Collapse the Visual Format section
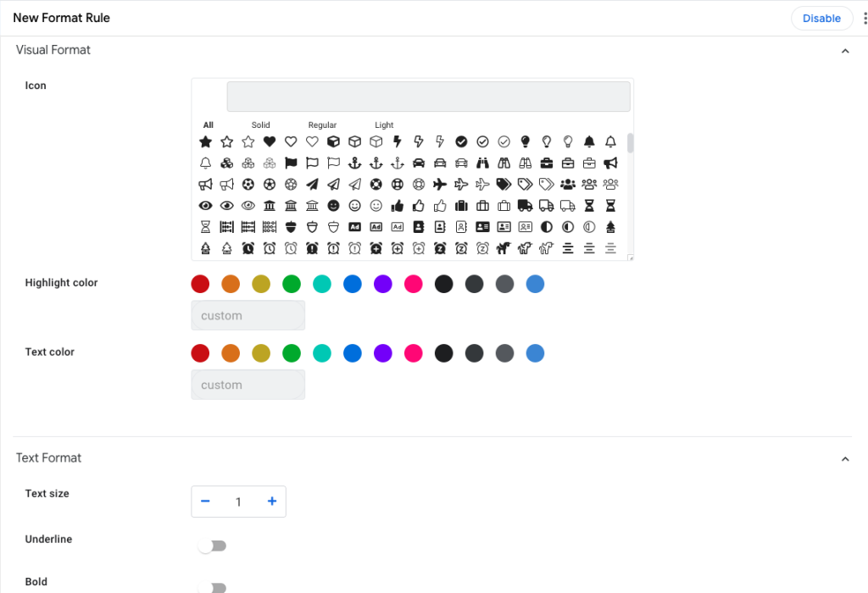This screenshot has height=593, width=868. click(844, 51)
